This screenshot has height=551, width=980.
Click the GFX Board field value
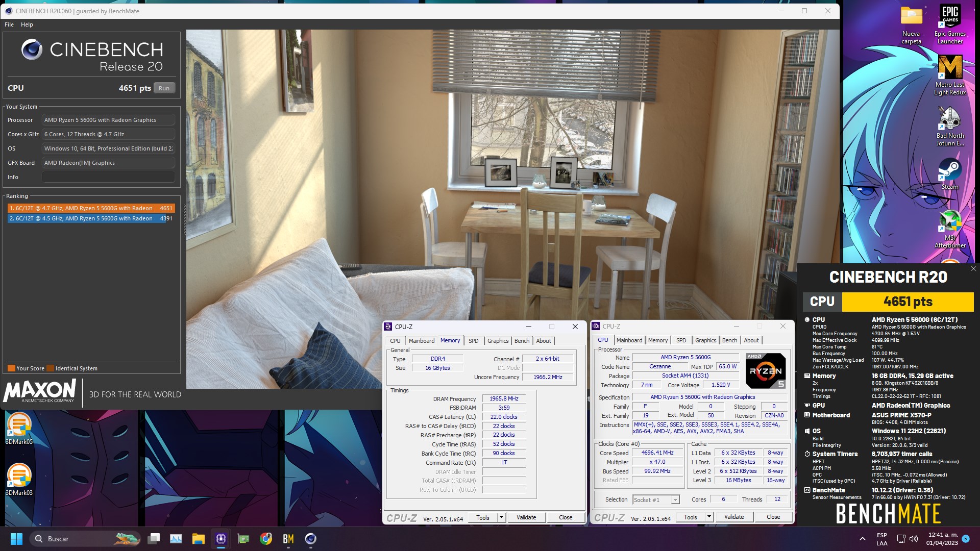pyautogui.click(x=108, y=163)
